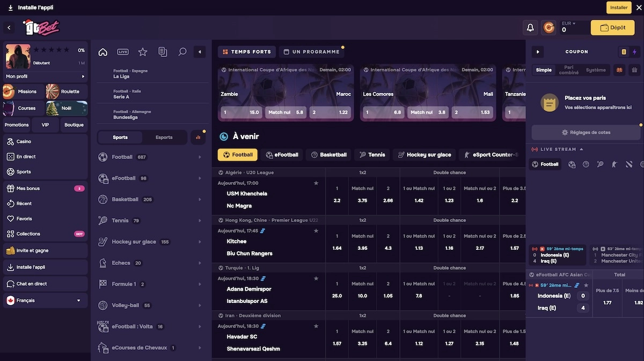Select the basketball icon in live stream filters
The height and width of the screenshot is (361, 644).
point(585,164)
